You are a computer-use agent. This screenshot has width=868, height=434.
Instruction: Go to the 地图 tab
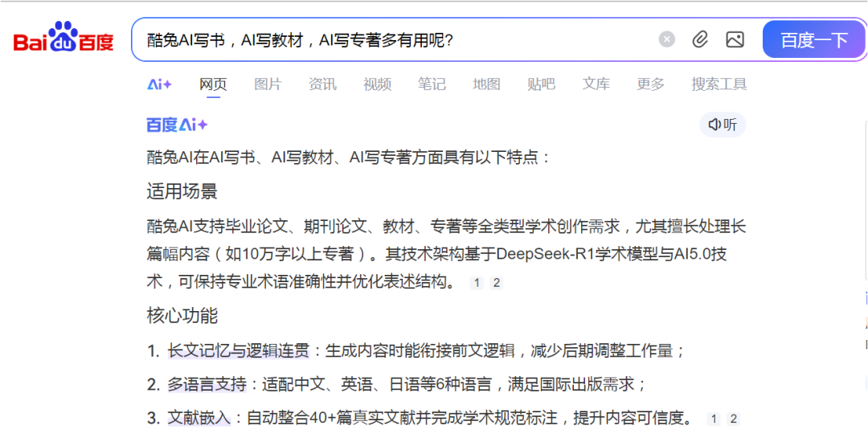[x=486, y=84]
